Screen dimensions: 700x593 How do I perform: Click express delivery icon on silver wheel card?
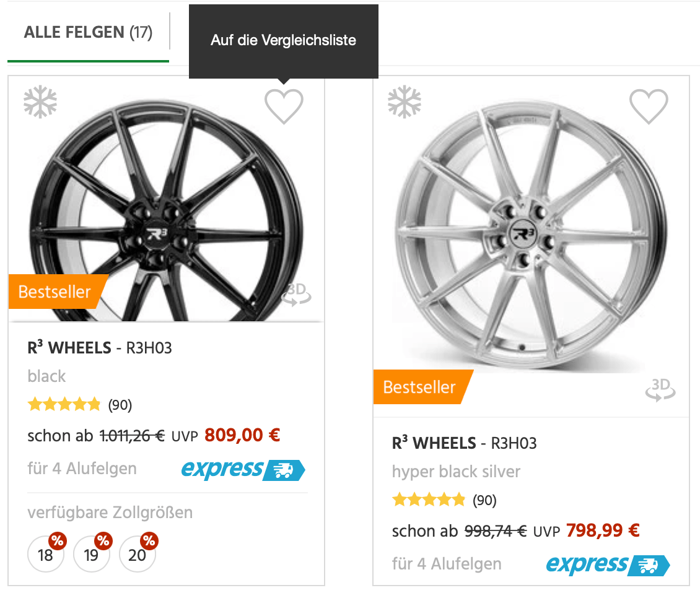coord(608,565)
